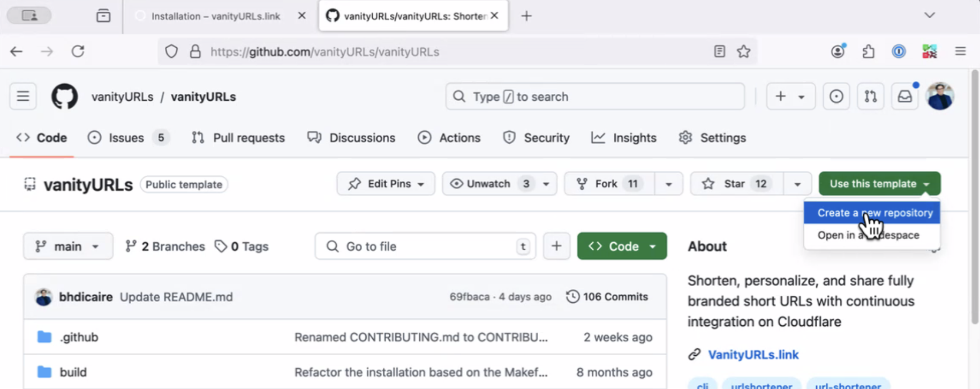This screenshot has width=980, height=389.
Task: Click the page vertical scrollbar
Action: 975,196
